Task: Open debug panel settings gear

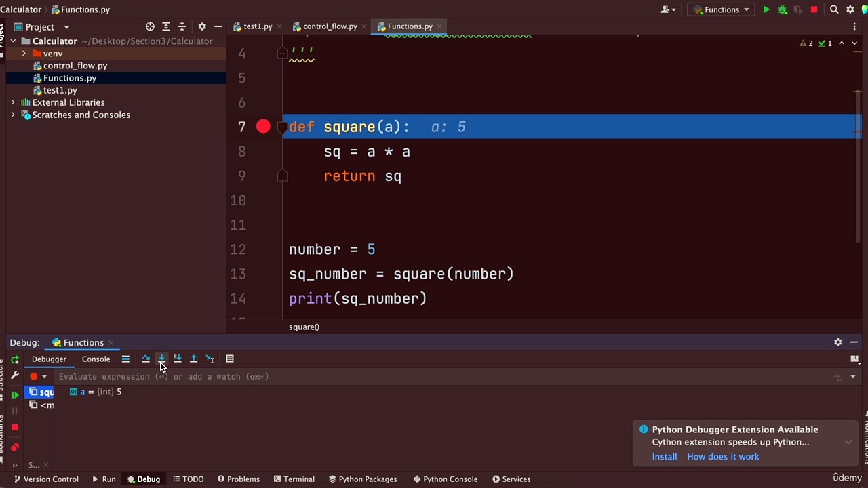Action: (x=838, y=342)
